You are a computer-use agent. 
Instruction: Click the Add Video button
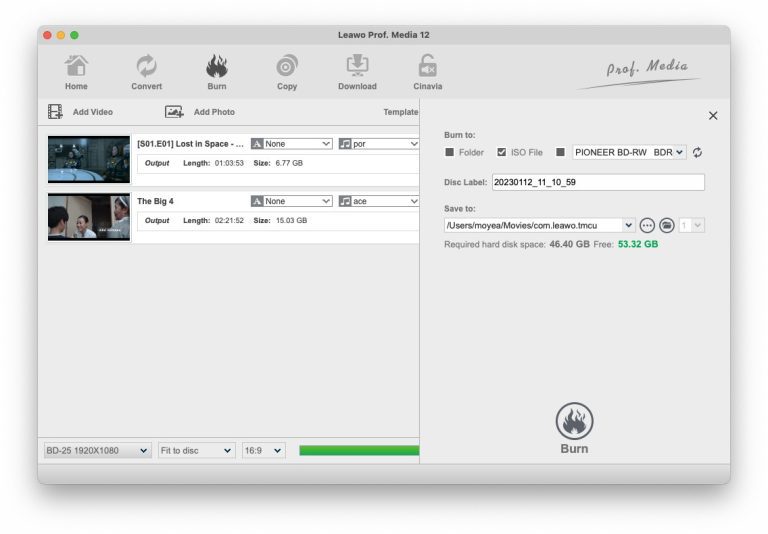[x=81, y=112]
